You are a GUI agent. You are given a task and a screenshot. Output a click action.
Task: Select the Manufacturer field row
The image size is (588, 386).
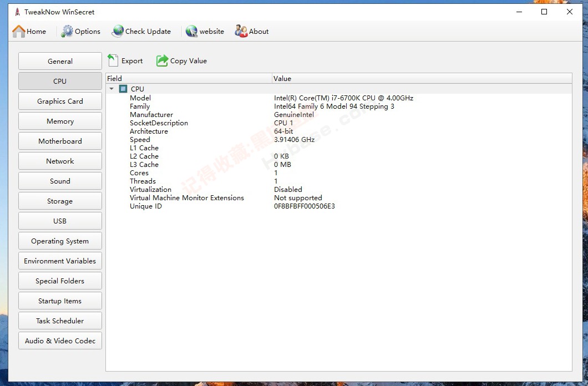339,115
